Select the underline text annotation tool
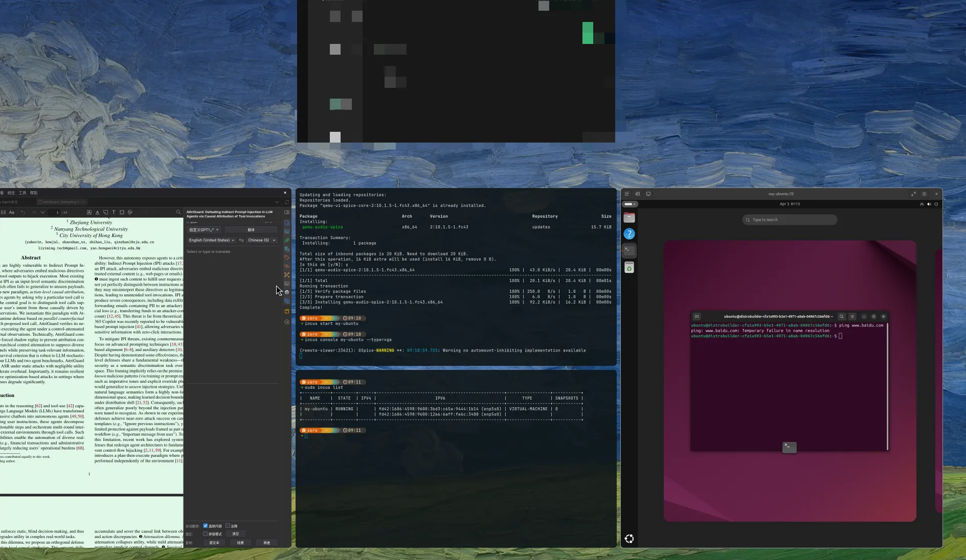Viewport: 966px width, 560px height. (x=97, y=212)
